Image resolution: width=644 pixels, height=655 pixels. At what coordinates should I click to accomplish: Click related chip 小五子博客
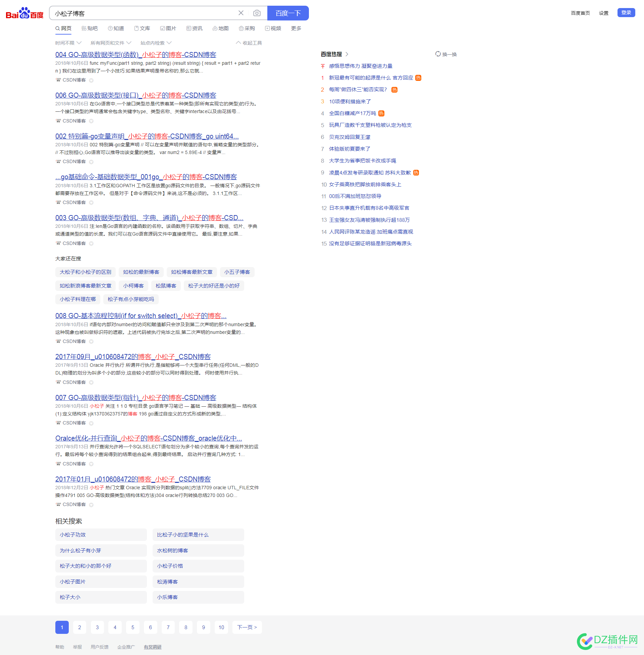pos(237,272)
